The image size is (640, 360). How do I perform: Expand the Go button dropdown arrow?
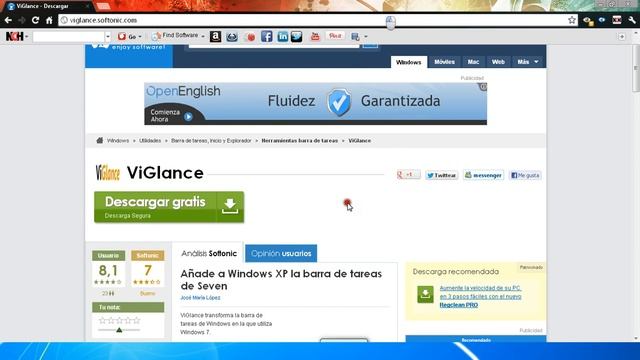point(140,37)
